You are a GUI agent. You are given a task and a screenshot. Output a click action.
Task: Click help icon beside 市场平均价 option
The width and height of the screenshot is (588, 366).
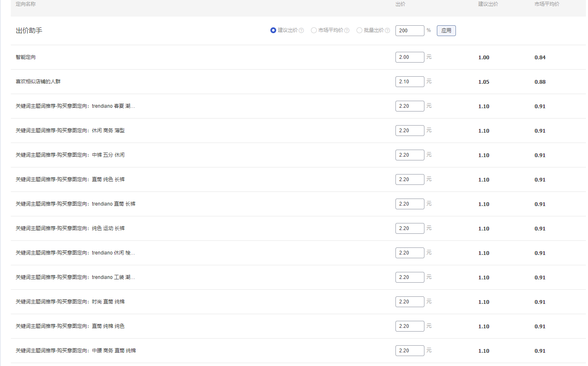(x=347, y=31)
